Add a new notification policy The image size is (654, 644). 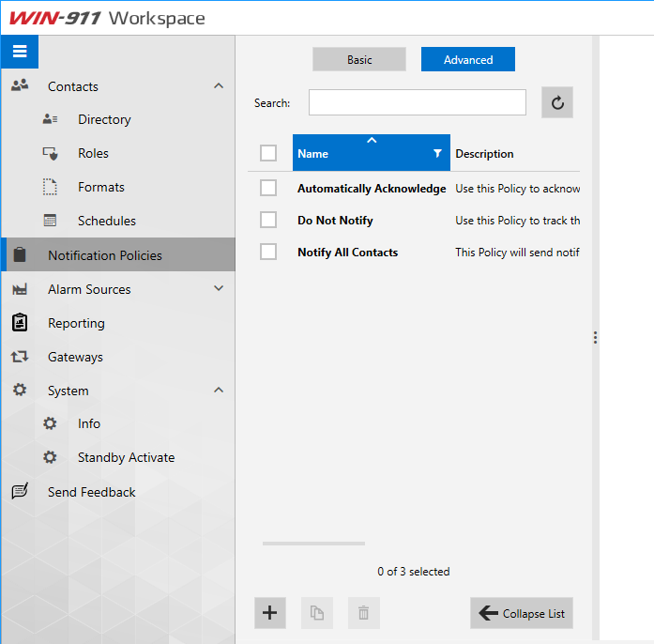[270, 613]
